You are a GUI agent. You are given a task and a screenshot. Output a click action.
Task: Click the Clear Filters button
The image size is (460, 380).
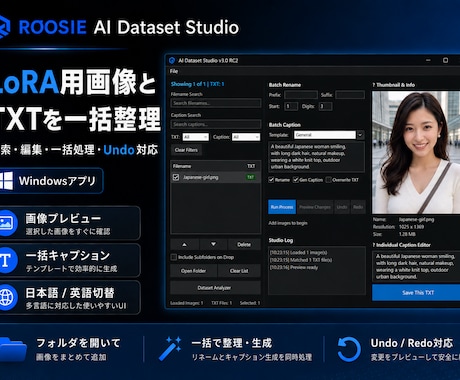pyautogui.click(x=186, y=150)
